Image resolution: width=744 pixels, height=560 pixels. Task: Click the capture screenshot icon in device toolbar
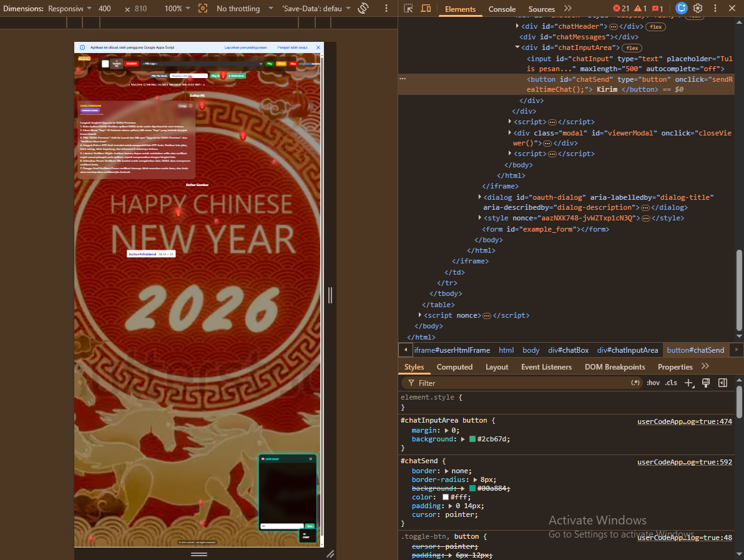[x=203, y=9]
